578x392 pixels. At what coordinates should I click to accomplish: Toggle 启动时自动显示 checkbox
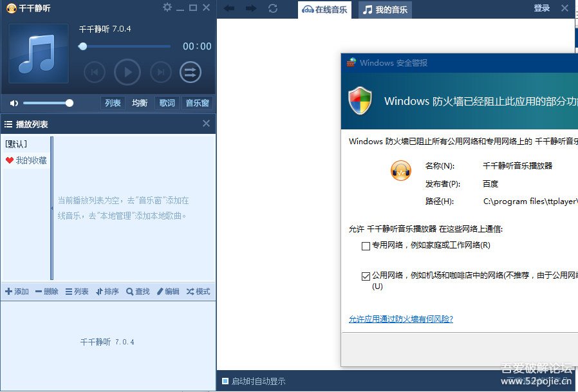(225, 381)
